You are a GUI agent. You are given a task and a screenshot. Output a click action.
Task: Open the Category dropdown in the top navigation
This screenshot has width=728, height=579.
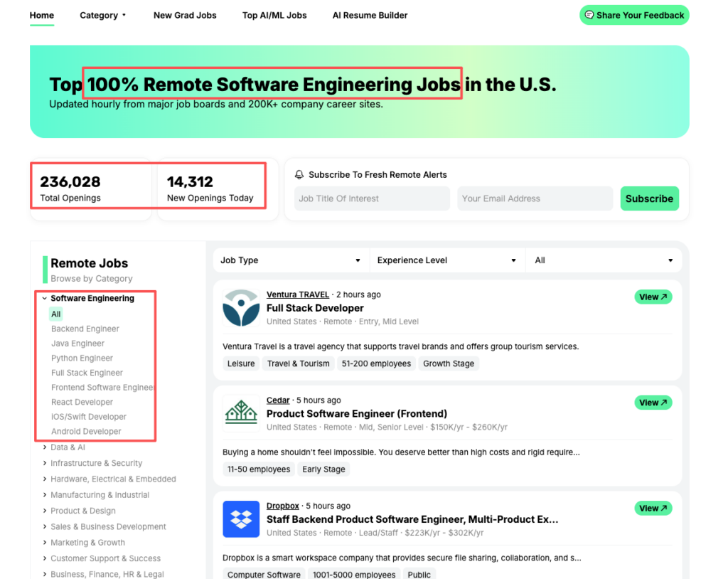tap(103, 15)
